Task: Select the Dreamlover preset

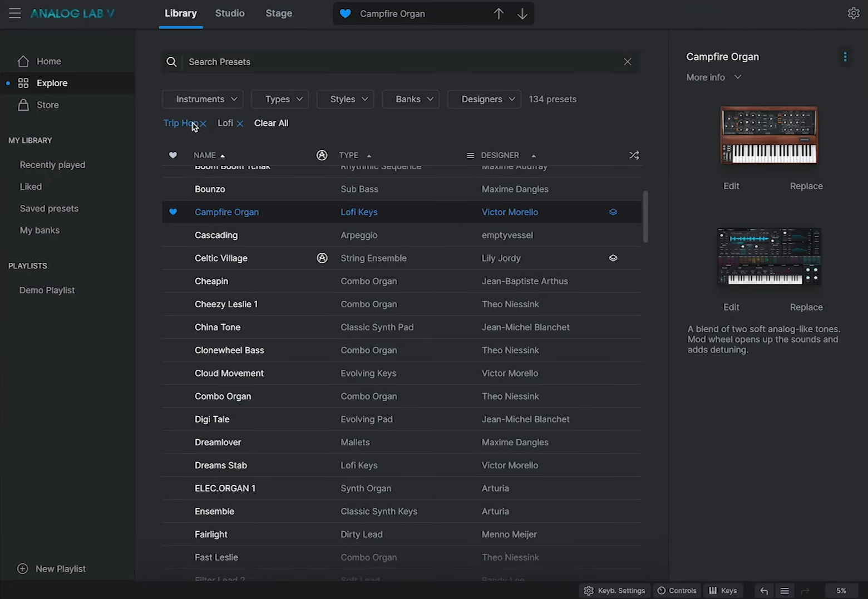Action: [x=401, y=442]
